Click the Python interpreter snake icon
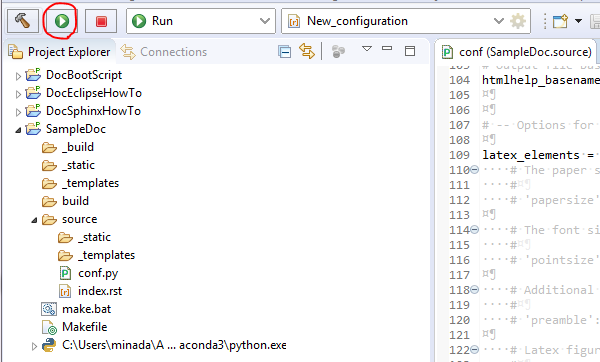The image size is (600, 362). [x=49, y=345]
